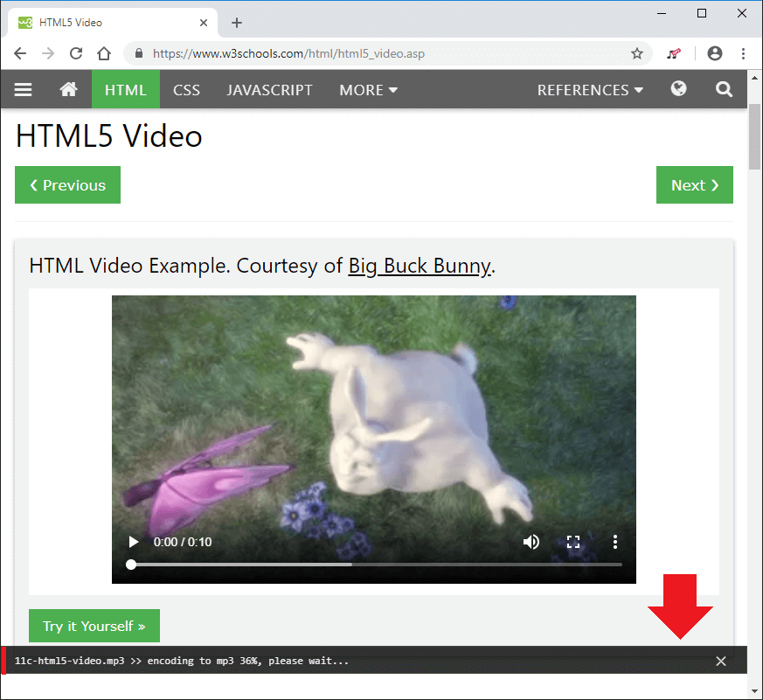The width and height of the screenshot is (763, 700).
Task: Click the Next button
Action: [694, 185]
